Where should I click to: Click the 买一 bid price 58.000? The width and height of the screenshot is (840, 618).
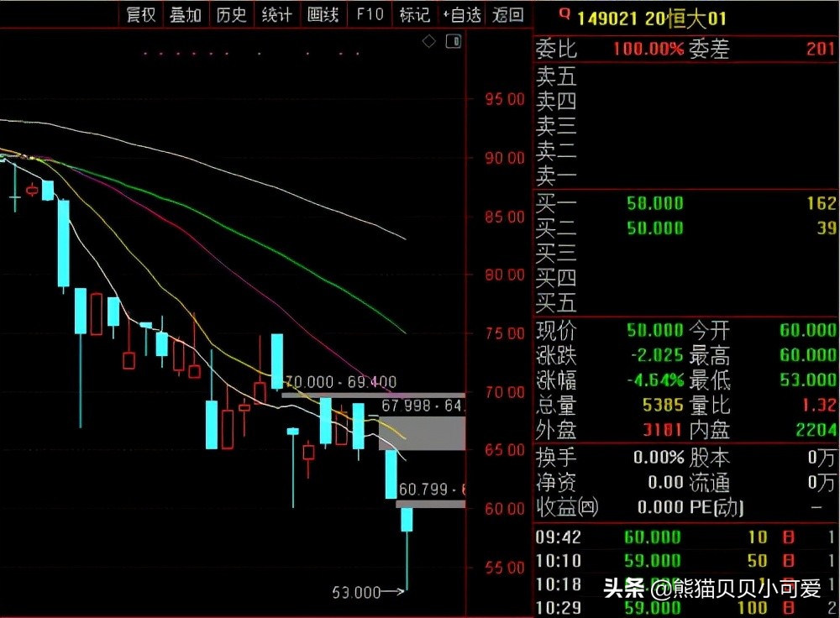[655, 203]
